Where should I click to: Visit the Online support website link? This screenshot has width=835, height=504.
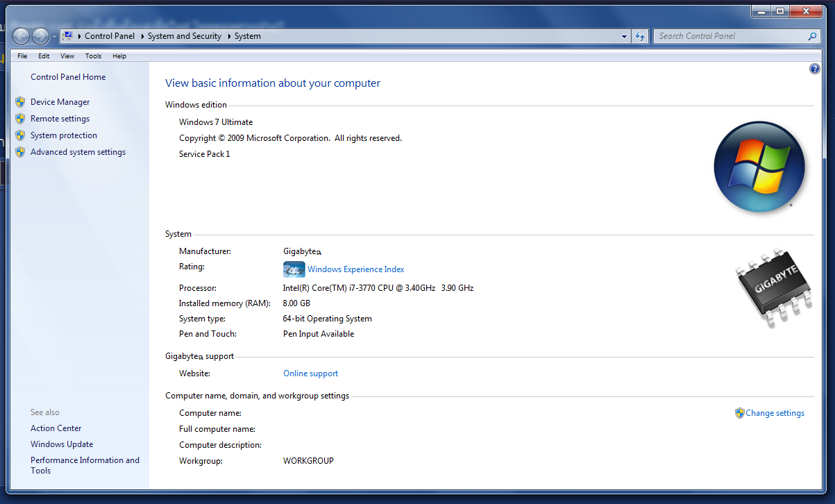311,373
